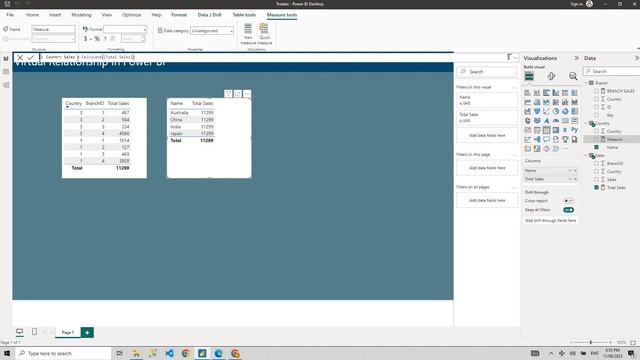Check the Key field under Branch table
This screenshot has width=640, height=360.
point(596,115)
